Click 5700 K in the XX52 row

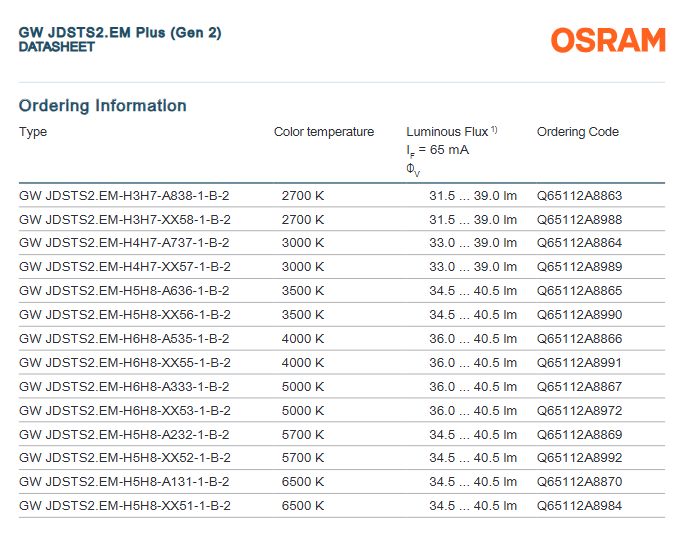(x=303, y=457)
